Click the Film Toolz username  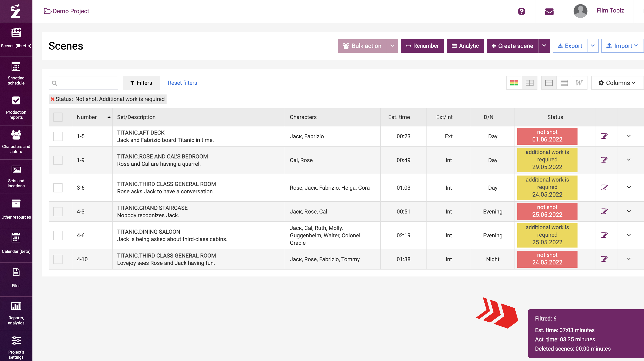click(x=610, y=10)
